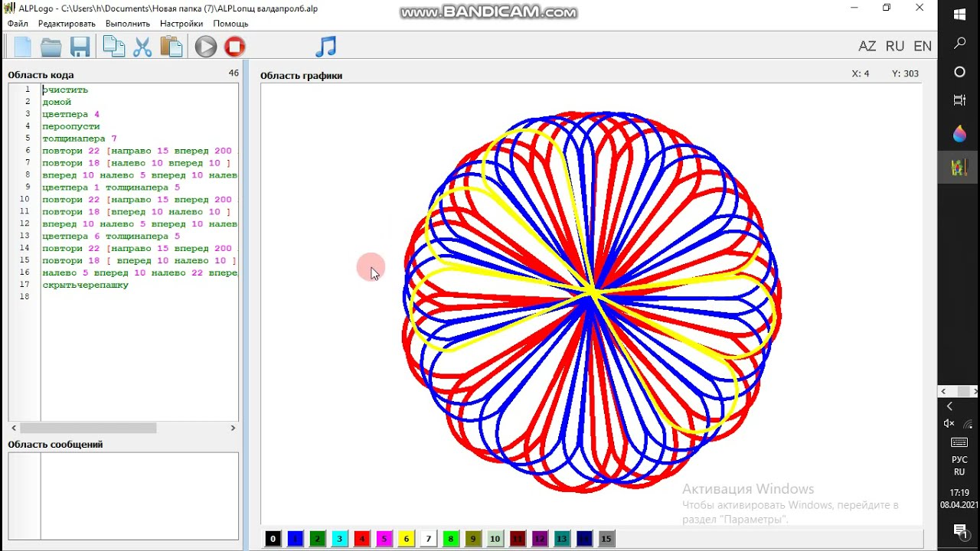Select color swatch 11 dark red

518,539
